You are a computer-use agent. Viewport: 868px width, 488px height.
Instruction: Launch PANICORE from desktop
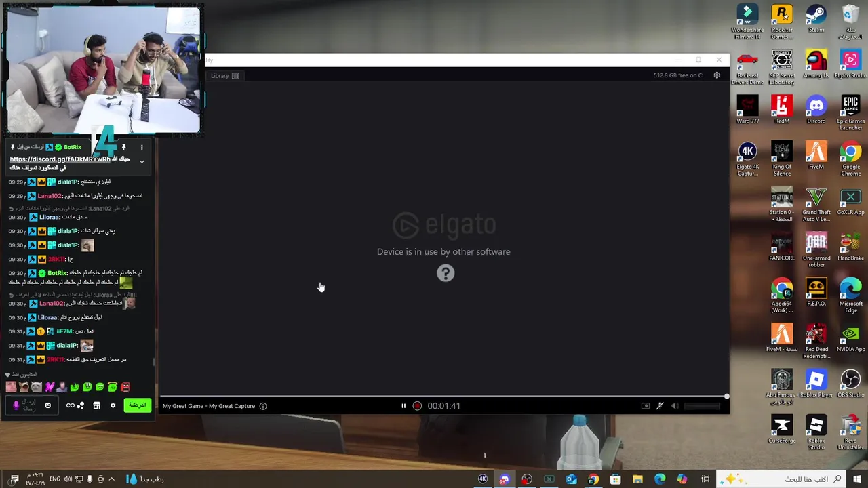[782, 247]
